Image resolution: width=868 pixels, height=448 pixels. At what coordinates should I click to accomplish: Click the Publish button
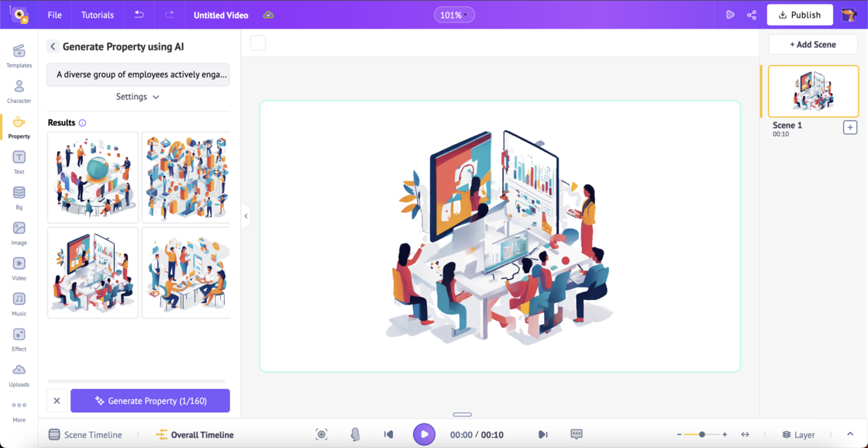800,14
